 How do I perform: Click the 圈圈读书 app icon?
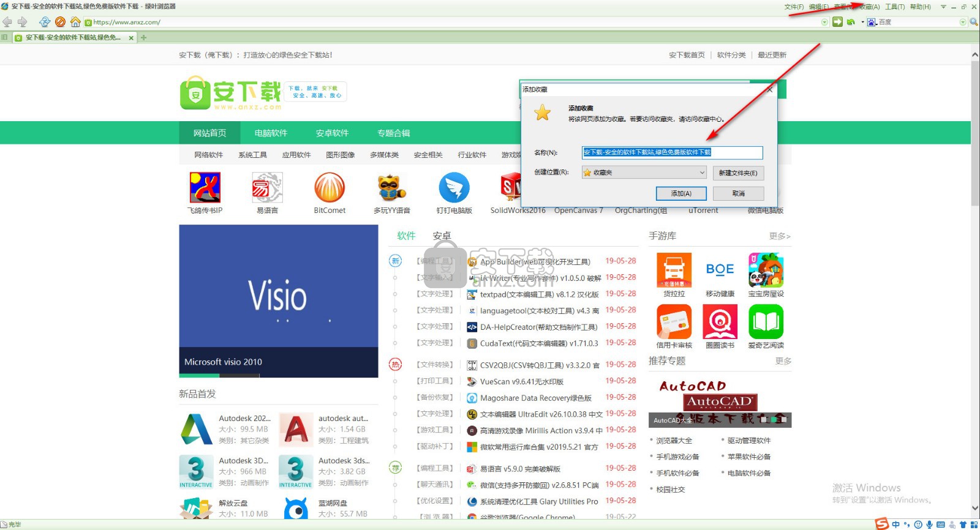pos(720,321)
